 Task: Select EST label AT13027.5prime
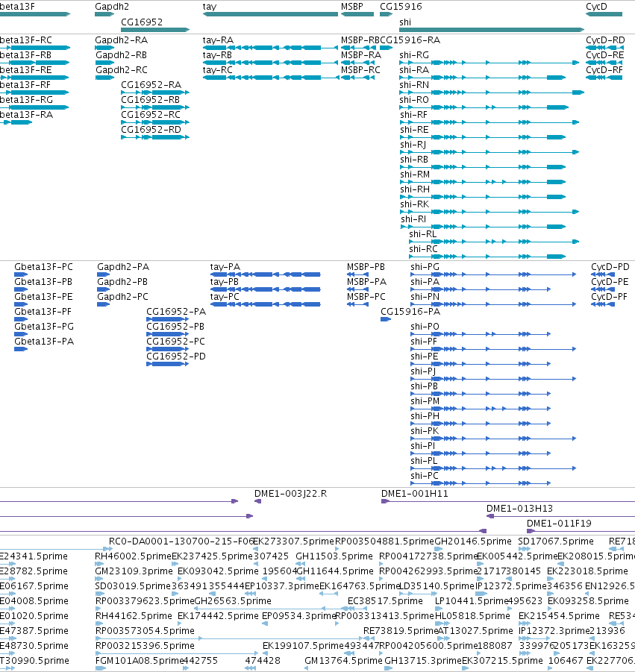pyautogui.click(x=475, y=631)
